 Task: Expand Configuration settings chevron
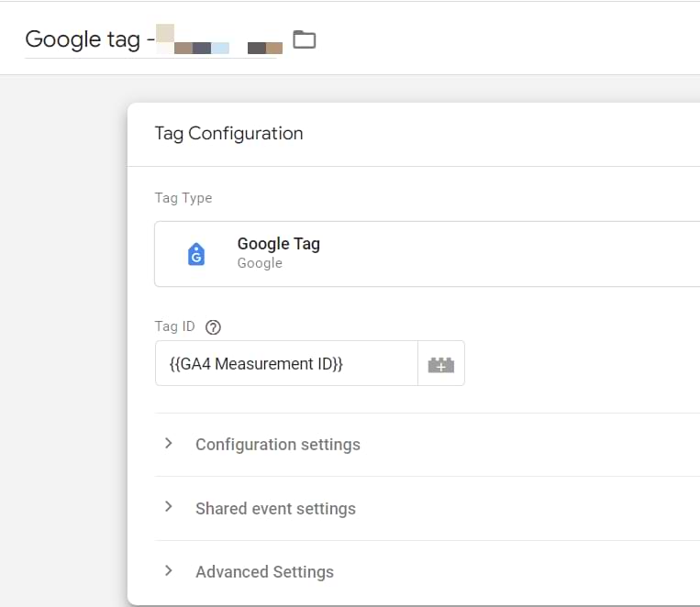168,444
